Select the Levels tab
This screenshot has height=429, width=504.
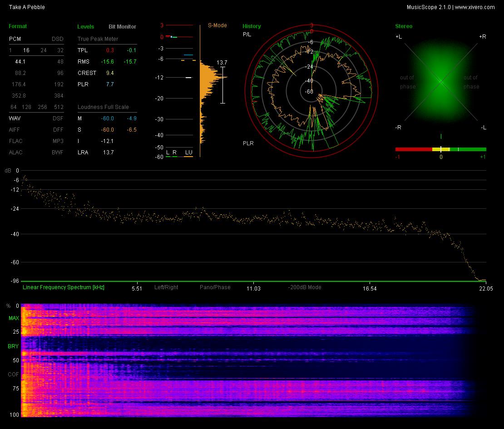85,27
